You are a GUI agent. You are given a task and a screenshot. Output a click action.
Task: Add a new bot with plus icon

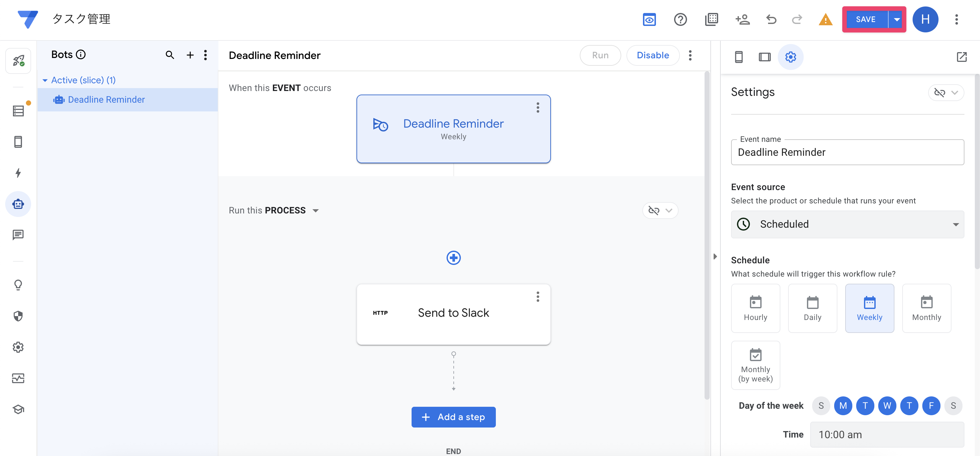click(x=190, y=55)
